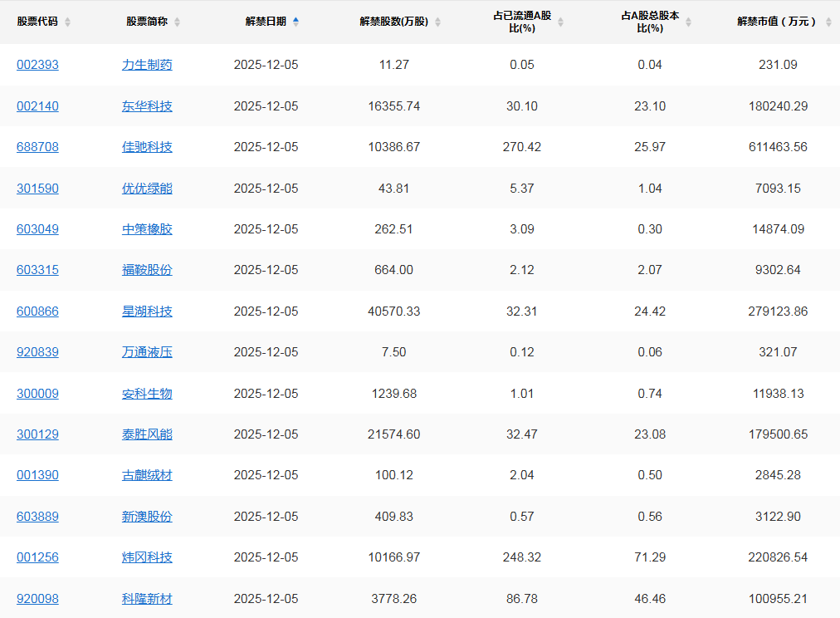Open stock code link 688708
The height and width of the screenshot is (618, 840).
[x=37, y=147]
